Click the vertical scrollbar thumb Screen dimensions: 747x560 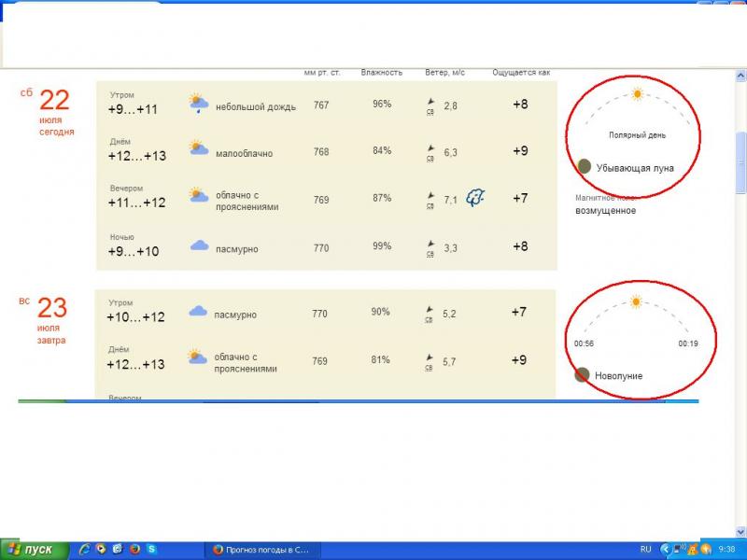click(x=740, y=159)
